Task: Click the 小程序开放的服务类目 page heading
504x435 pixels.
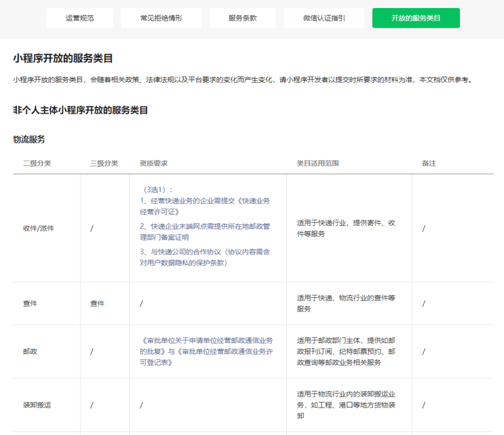Action: [x=63, y=58]
